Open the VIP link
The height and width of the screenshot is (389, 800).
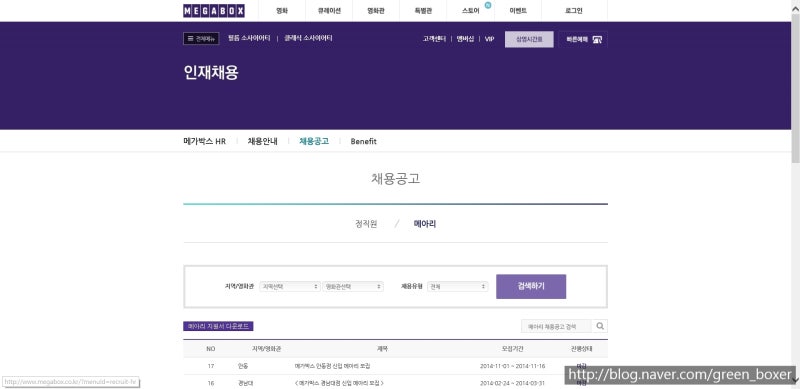pyautogui.click(x=489, y=39)
